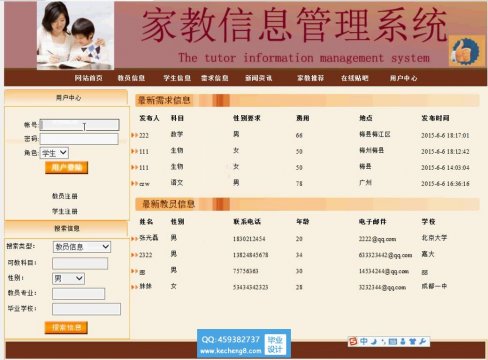Click the arrow marker beside row 222
488x360 pixels.
point(134,135)
